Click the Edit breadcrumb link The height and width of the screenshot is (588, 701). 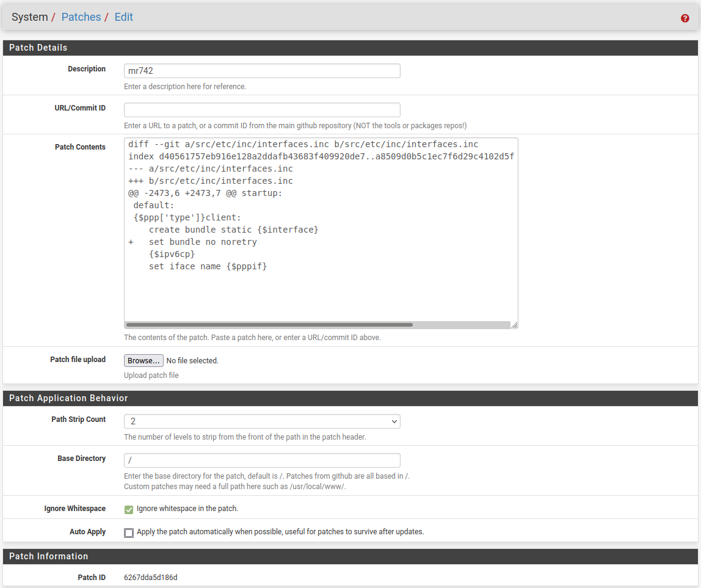pos(123,17)
